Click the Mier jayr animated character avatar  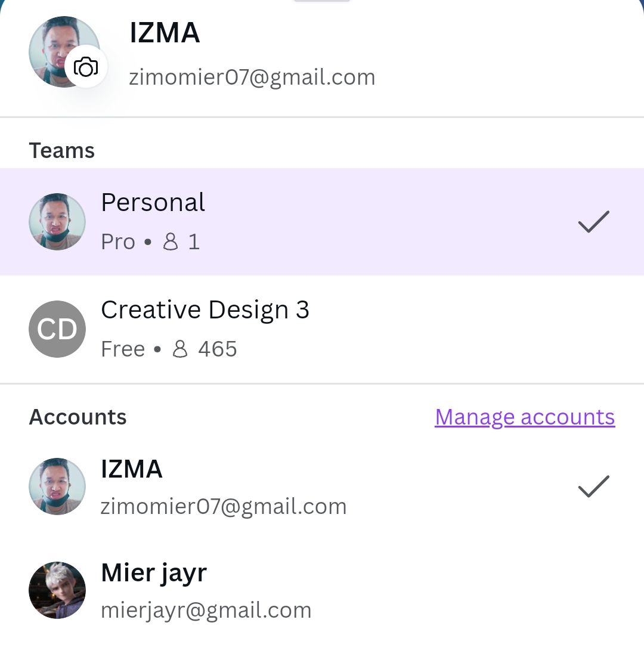tap(57, 590)
